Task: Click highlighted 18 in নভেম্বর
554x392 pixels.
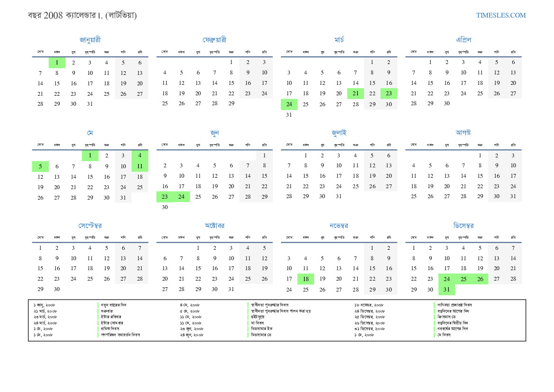Action: click(306, 279)
